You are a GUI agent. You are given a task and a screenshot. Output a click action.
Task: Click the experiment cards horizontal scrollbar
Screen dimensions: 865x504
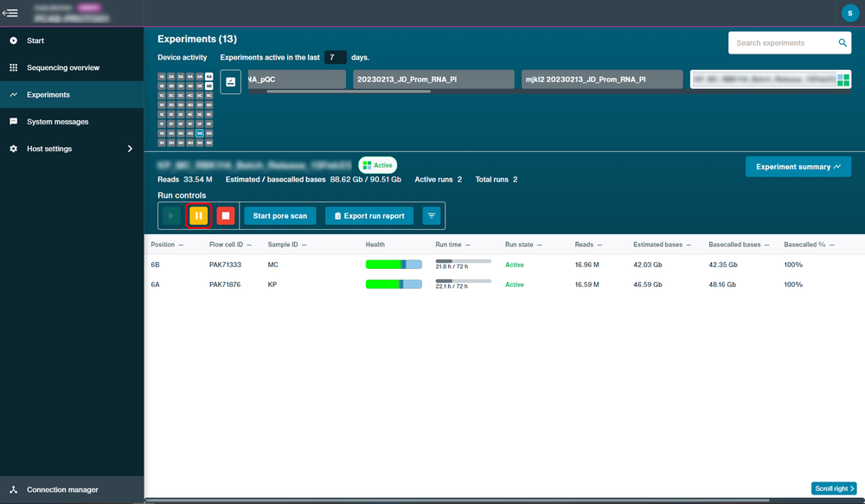coord(348,92)
